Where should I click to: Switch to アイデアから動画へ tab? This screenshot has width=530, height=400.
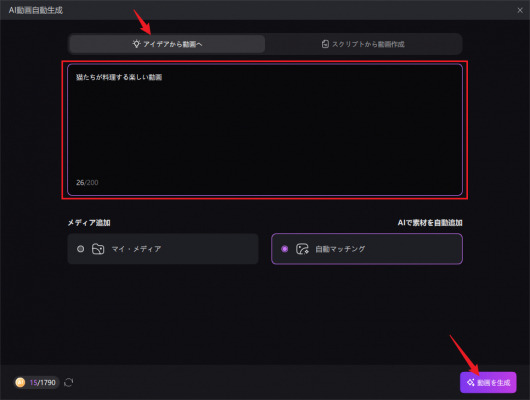pyautogui.click(x=167, y=44)
